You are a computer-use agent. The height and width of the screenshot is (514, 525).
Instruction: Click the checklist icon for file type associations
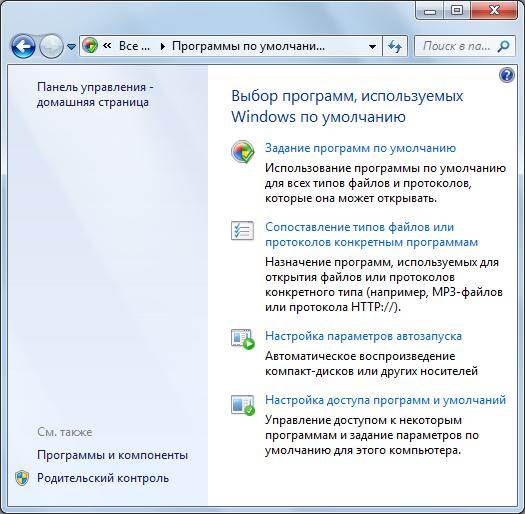(242, 230)
